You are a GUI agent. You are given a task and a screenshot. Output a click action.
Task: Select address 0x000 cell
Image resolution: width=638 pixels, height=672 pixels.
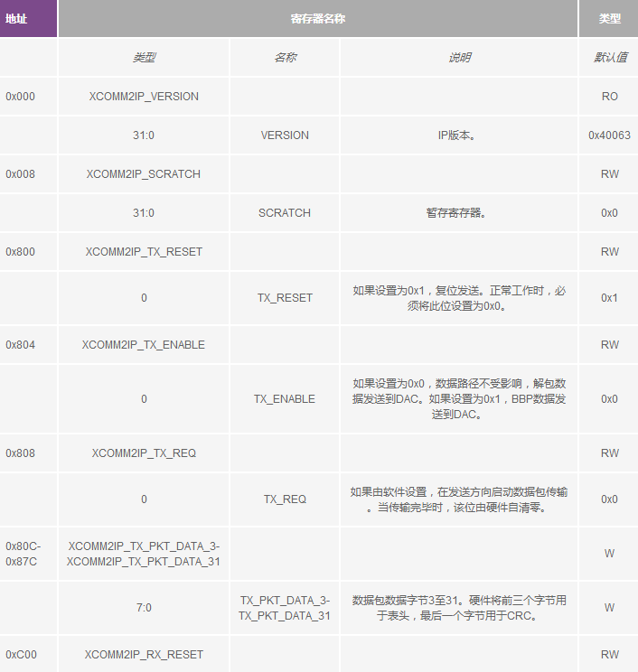(x=20, y=97)
